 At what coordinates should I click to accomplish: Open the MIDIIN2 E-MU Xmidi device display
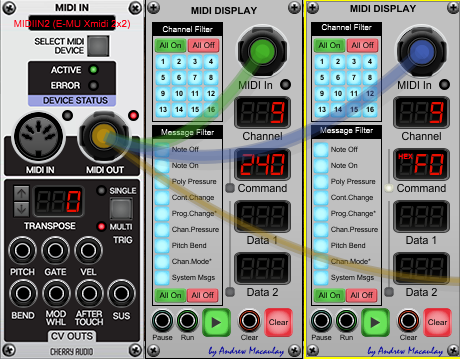click(x=72, y=23)
